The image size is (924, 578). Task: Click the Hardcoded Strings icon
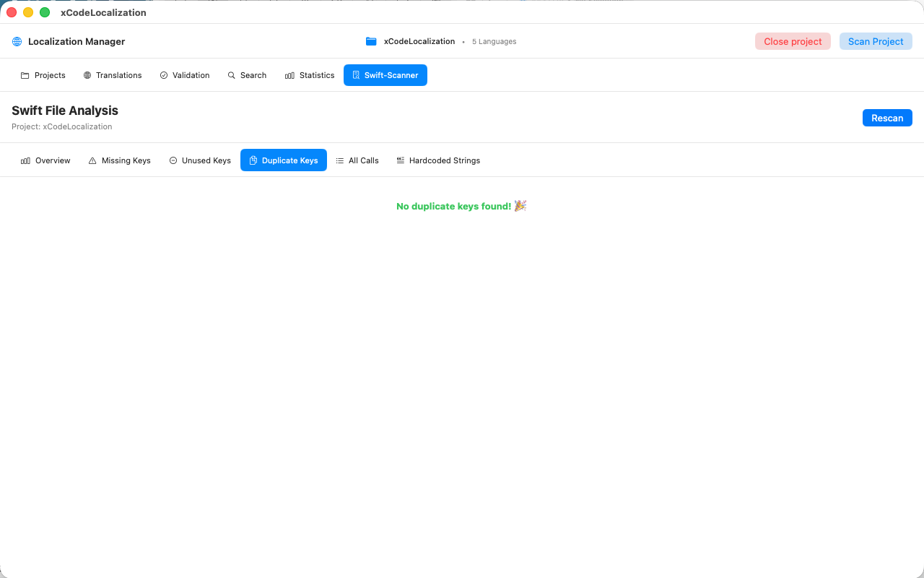coord(400,160)
